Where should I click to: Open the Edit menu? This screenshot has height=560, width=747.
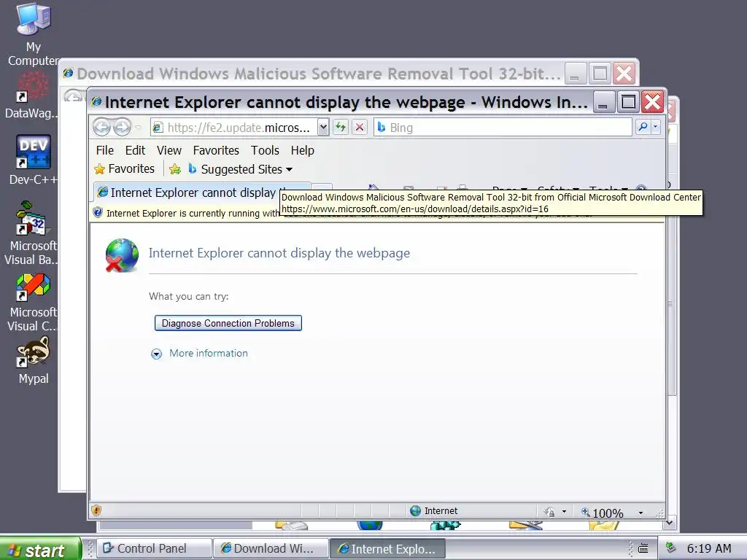pos(135,150)
